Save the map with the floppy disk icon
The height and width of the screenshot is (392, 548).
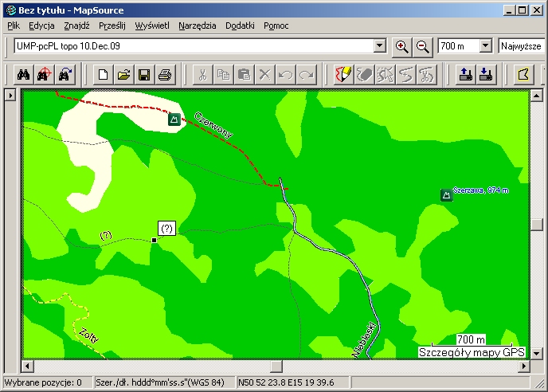(x=144, y=75)
